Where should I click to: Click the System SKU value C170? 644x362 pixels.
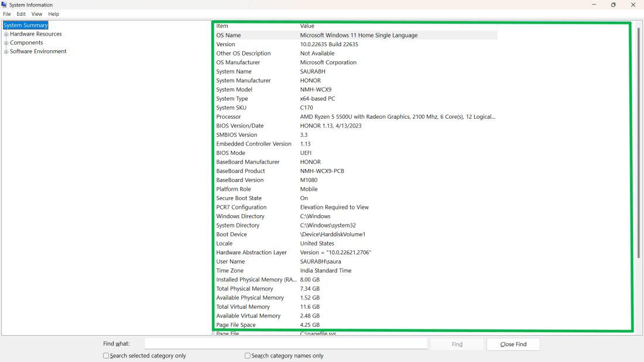click(306, 108)
